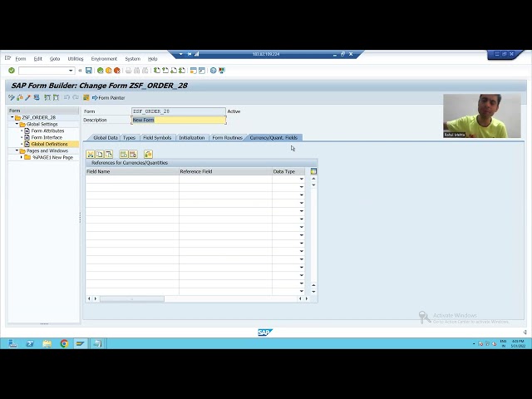The image size is (532, 399).
Task: Click the Insert Row icon above table
Action: click(124, 155)
